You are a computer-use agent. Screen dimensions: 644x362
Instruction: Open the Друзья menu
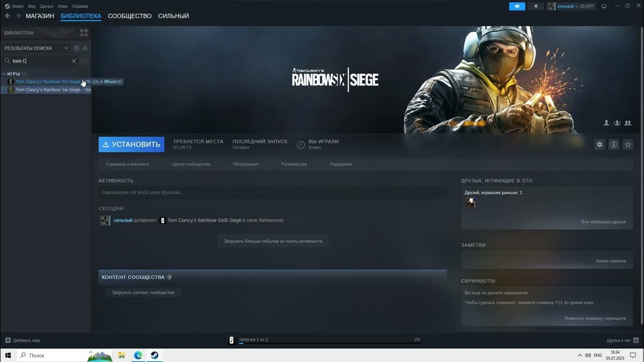47,7
